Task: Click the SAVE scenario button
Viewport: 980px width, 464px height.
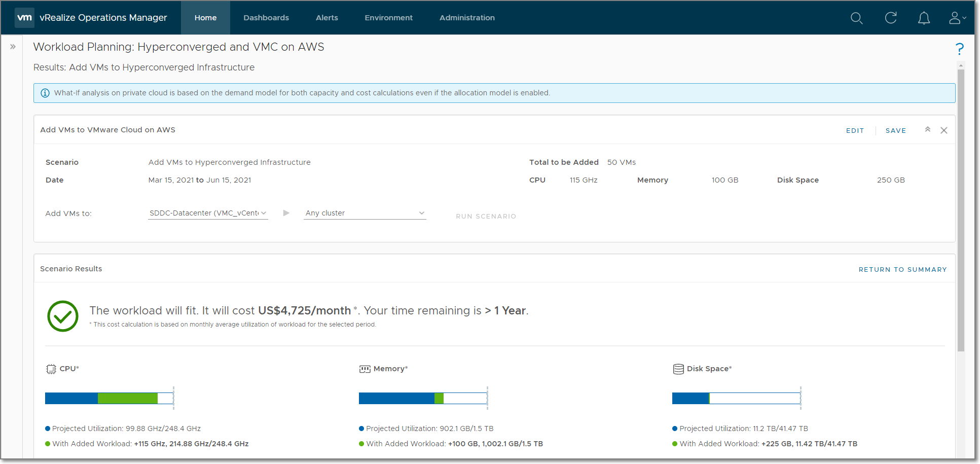Action: click(x=896, y=131)
